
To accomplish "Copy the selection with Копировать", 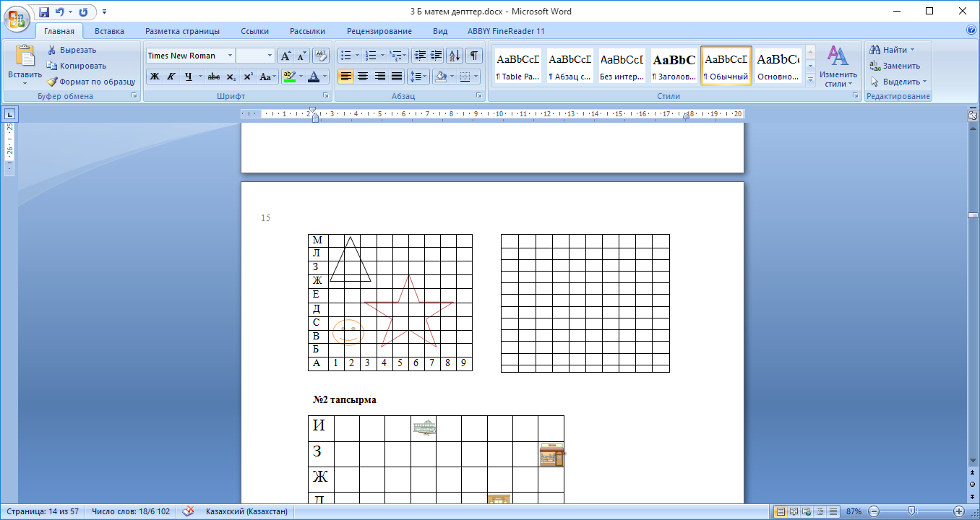I will click(x=77, y=66).
